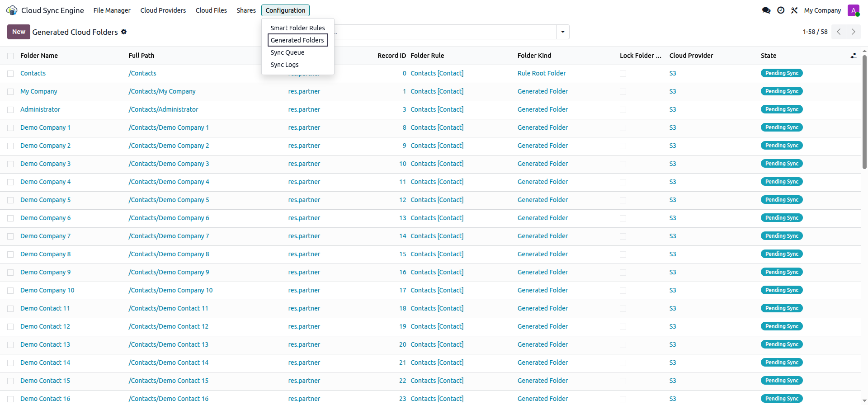Choose Smart Folder Rules from the menu
The height and width of the screenshot is (405, 868).
coord(297,28)
